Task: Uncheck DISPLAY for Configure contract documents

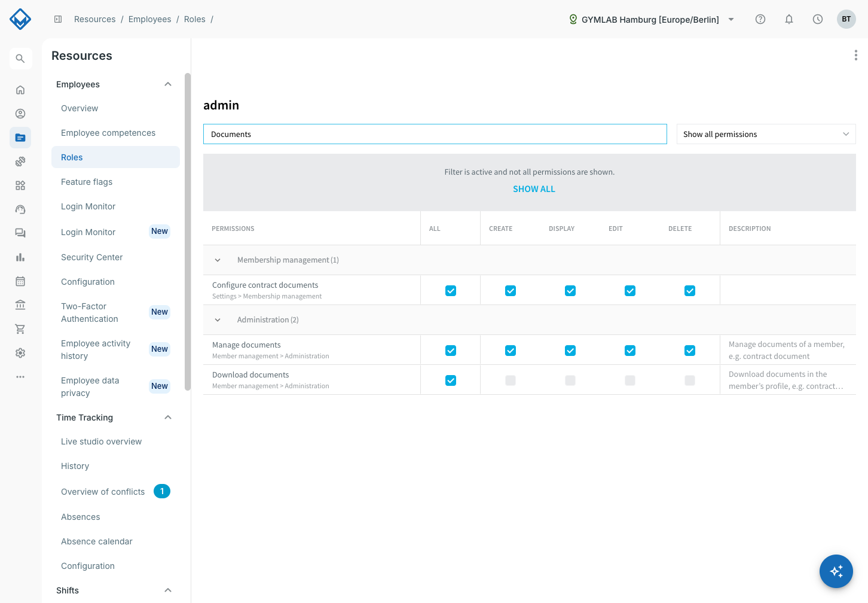Action: click(570, 291)
